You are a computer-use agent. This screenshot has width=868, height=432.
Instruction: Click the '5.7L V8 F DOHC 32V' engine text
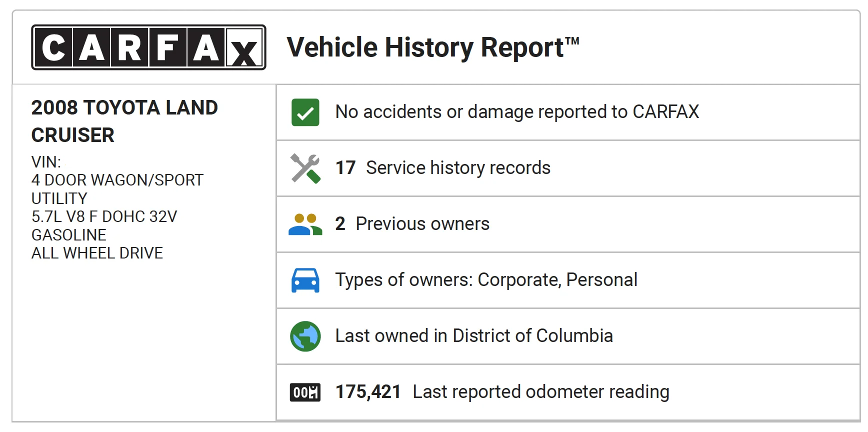[104, 216]
